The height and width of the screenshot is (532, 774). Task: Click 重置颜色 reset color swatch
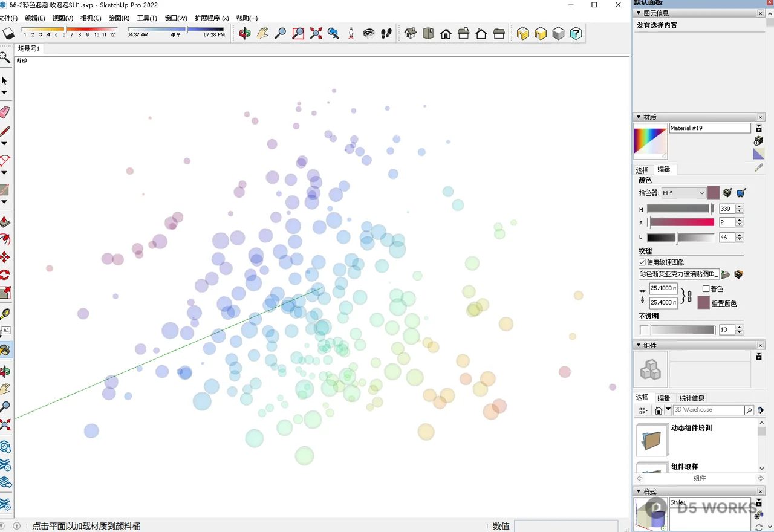703,303
